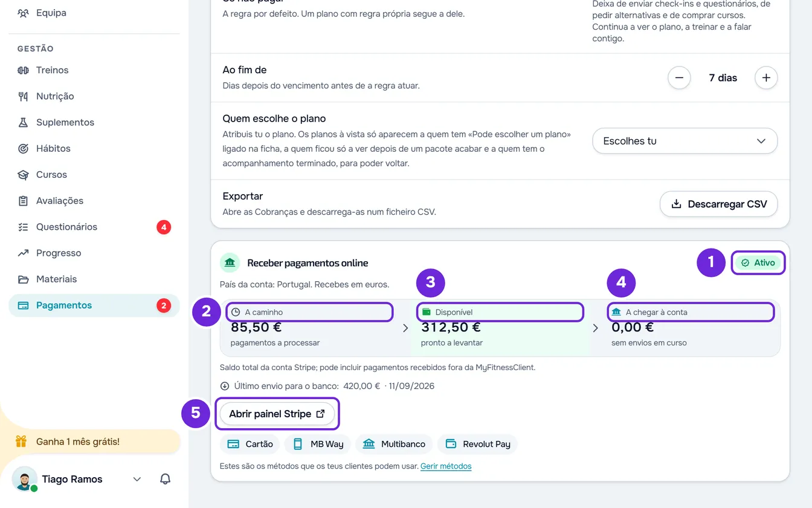The image size is (812, 508).
Task: Click the 312,50 € Disponível amount
Action: pyautogui.click(x=451, y=327)
